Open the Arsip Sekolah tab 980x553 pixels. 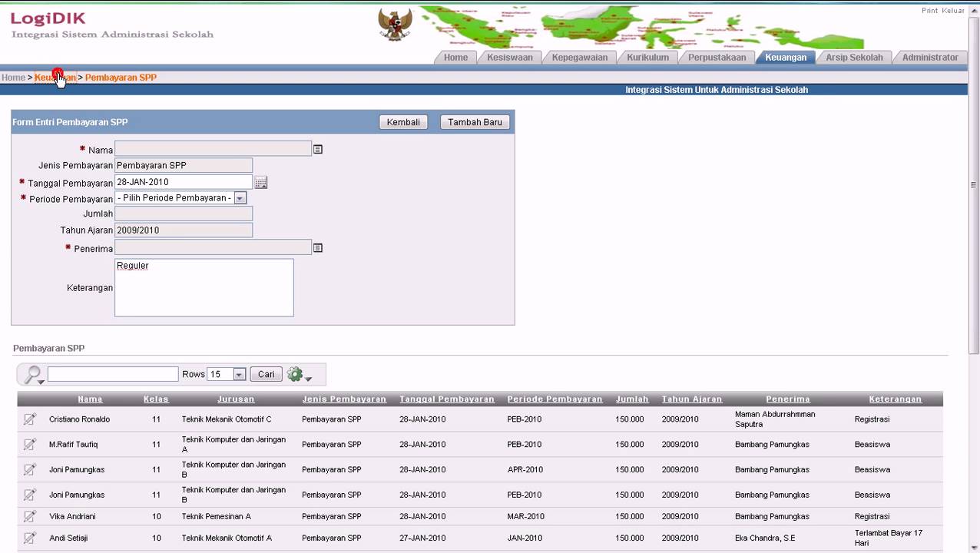[854, 58]
